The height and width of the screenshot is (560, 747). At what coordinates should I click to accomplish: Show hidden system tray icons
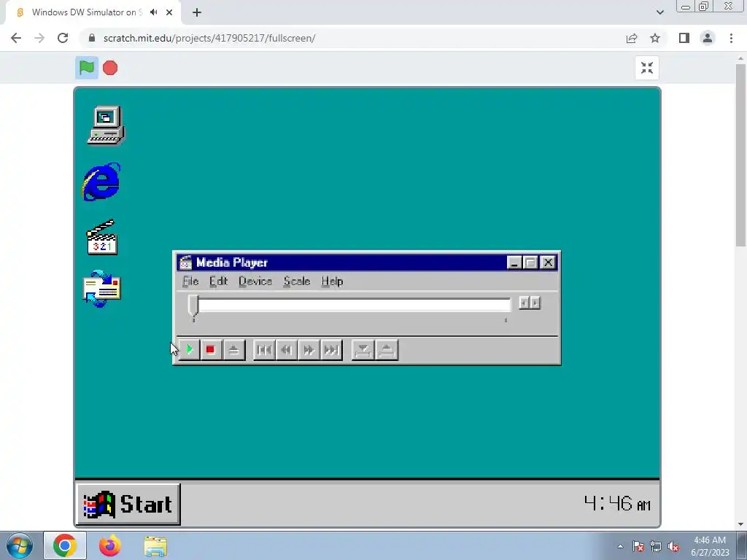tap(620, 546)
